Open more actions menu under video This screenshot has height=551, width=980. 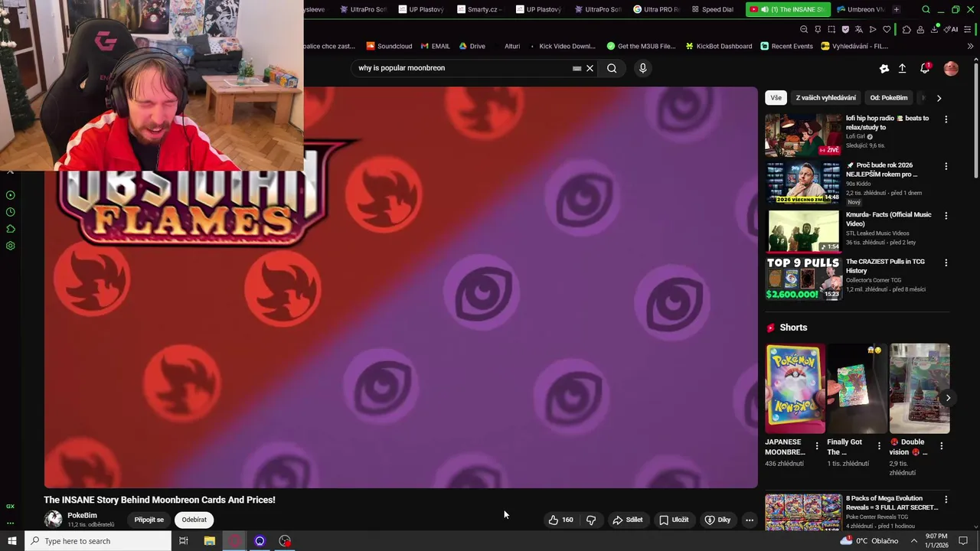750,520
